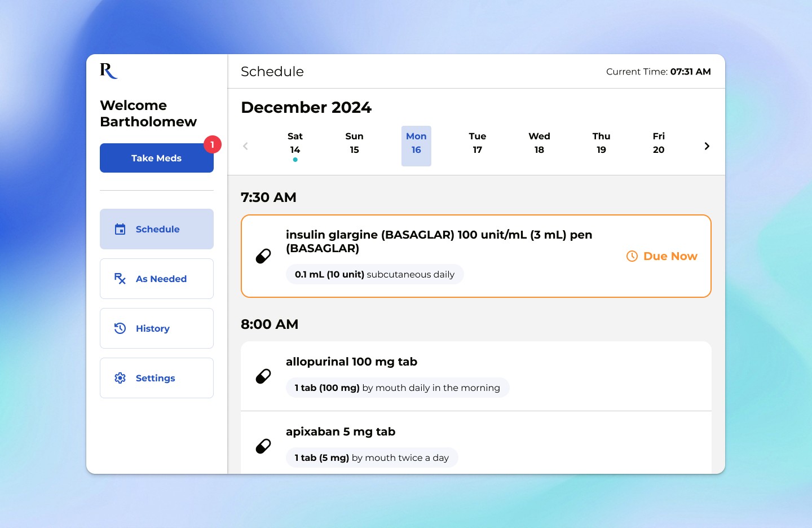Click pill icon next to apixaban

(x=263, y=446)
